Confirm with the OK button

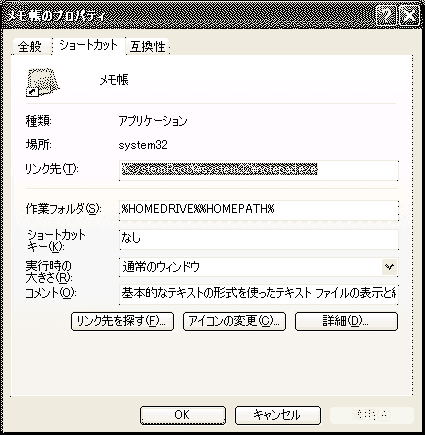(183, 415)
